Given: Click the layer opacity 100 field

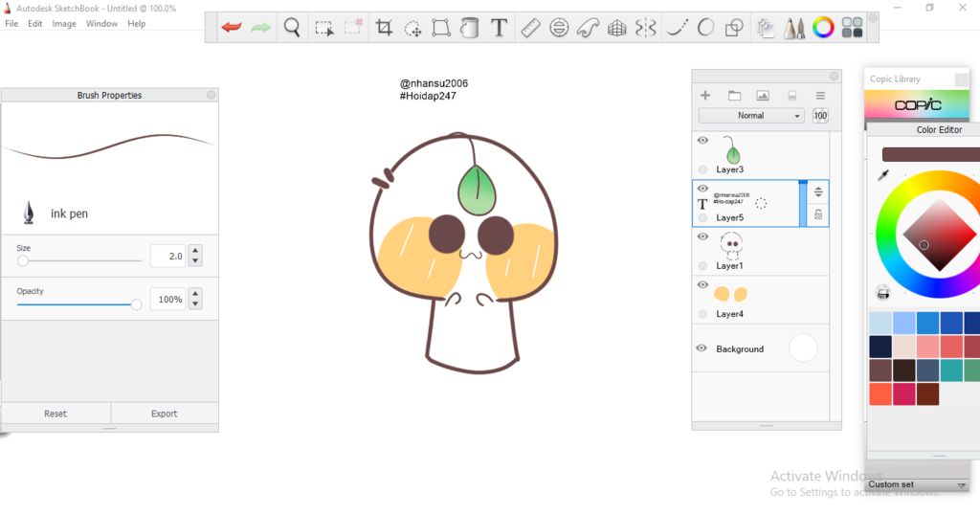Looking at the screenshot, I should pyautogui.click(x=820, y=116).
